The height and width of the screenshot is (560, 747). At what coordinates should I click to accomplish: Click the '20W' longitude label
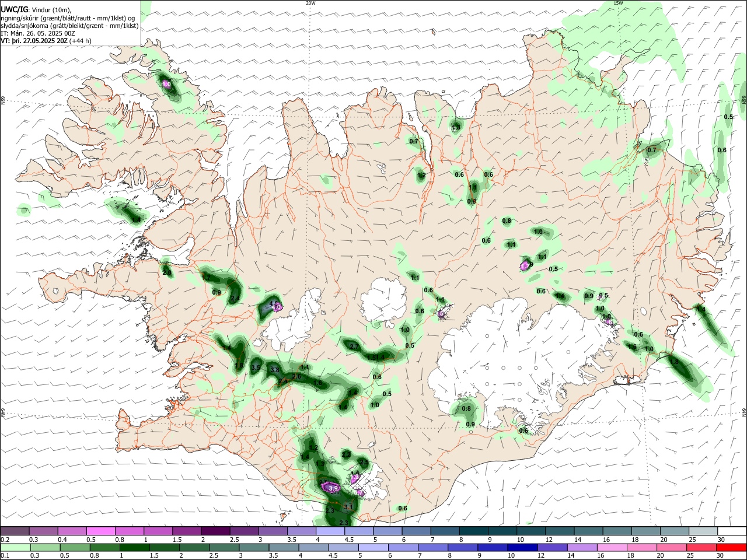pyautogui.click(x=310, y=3)
